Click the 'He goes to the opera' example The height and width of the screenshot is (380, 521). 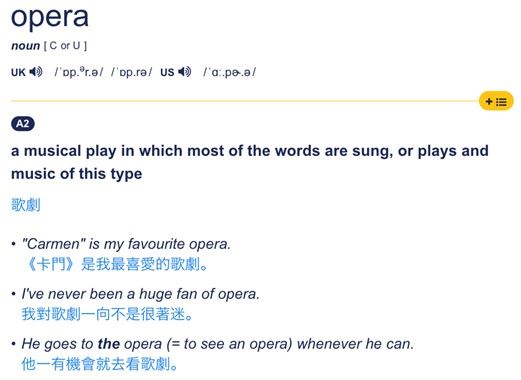point(218,344)
